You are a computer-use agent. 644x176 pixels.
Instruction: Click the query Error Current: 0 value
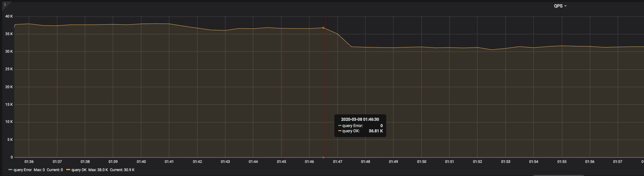55,170
